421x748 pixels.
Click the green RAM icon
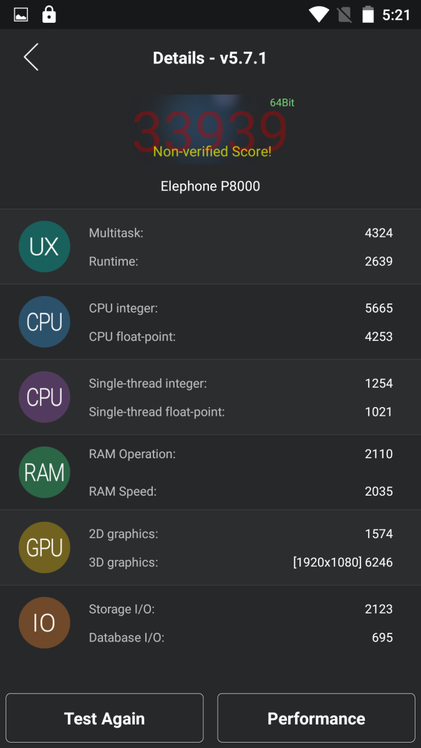44,472
